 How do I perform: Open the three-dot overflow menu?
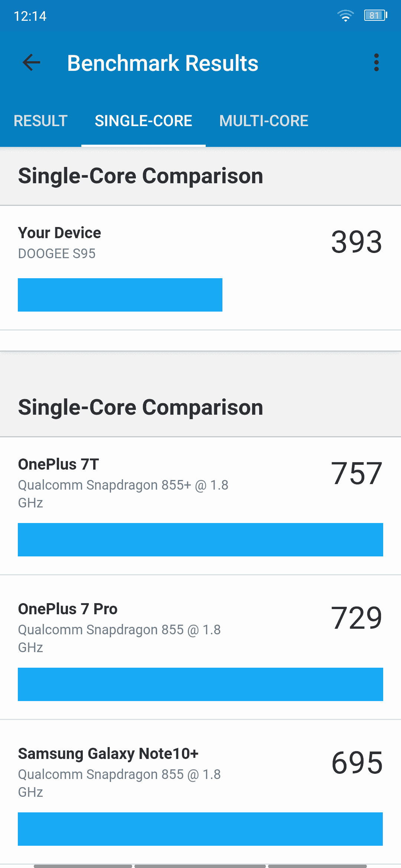click(376, 62)
